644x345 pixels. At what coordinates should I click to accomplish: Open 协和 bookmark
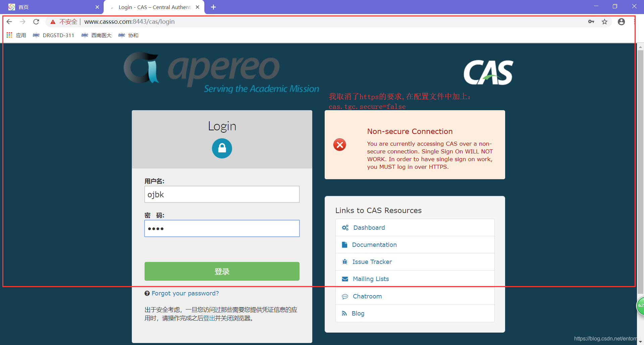click(128, 35)
